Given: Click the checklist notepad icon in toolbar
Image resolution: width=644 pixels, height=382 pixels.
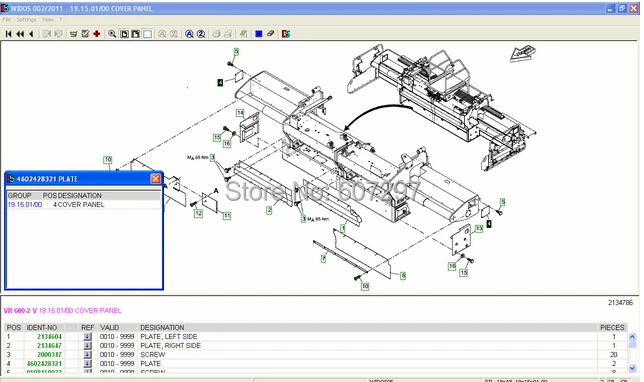Looking at the screenshot, I should tap(85, 34).
